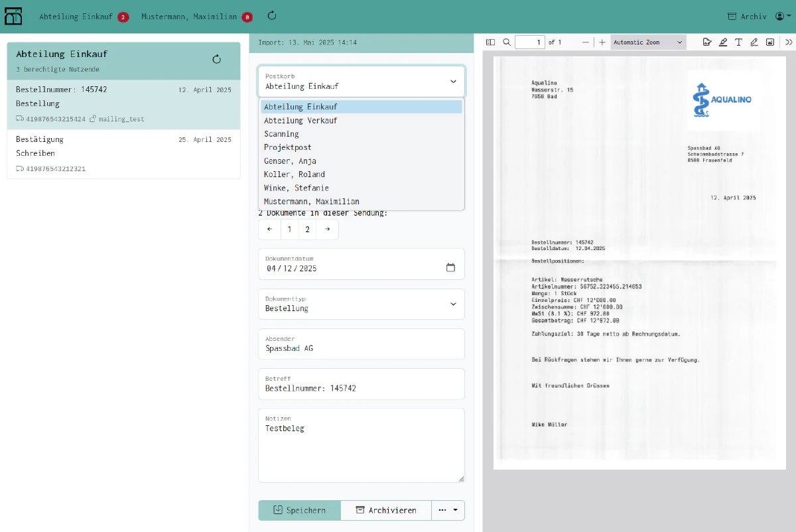Expand the Dokumenttyp Bestellung dropdown

click(362, 304)
